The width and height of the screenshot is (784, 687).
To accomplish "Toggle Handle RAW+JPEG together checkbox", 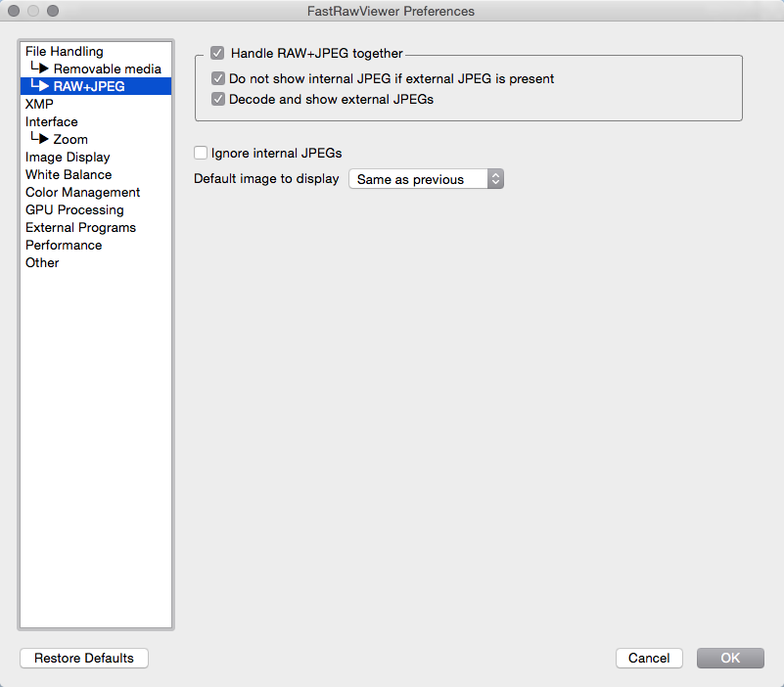I will tap(217, 53).
